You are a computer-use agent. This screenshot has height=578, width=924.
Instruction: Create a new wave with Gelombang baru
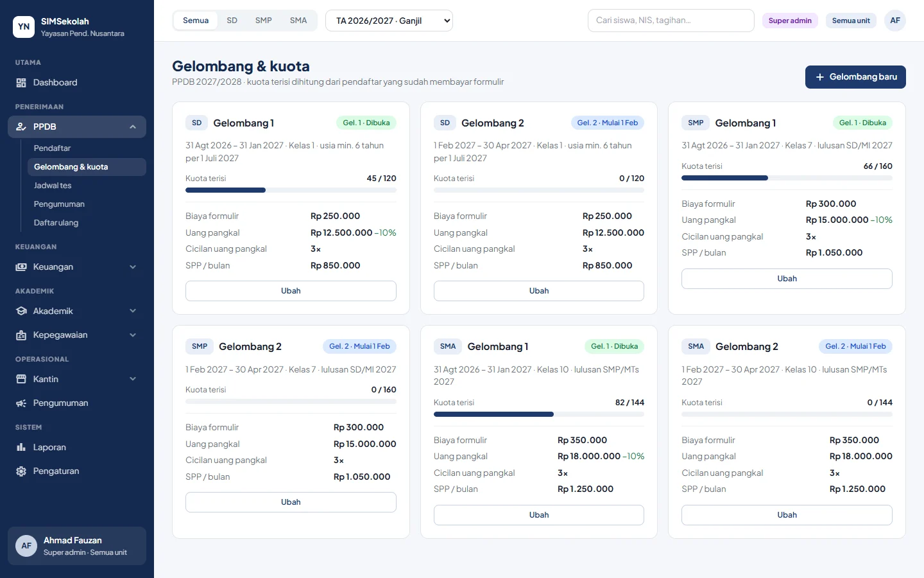(855, 77)
